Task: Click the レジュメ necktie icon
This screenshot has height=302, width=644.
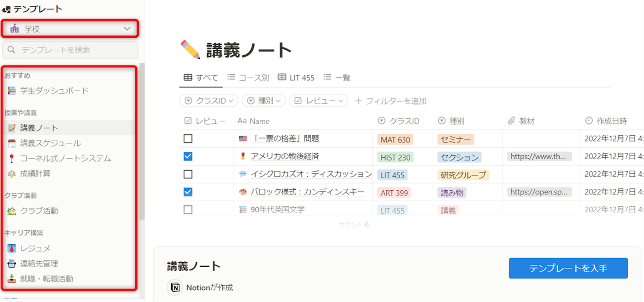Action: (x=12, y=249)
